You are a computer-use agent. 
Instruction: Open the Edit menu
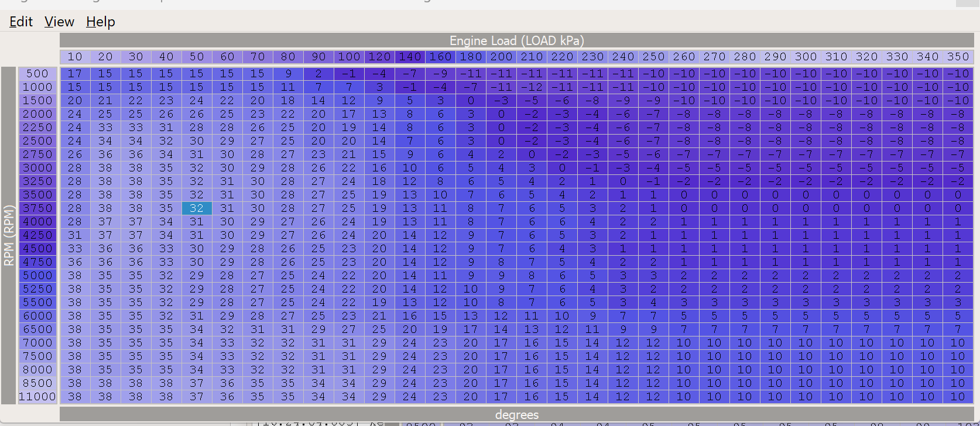click(21, 22)
